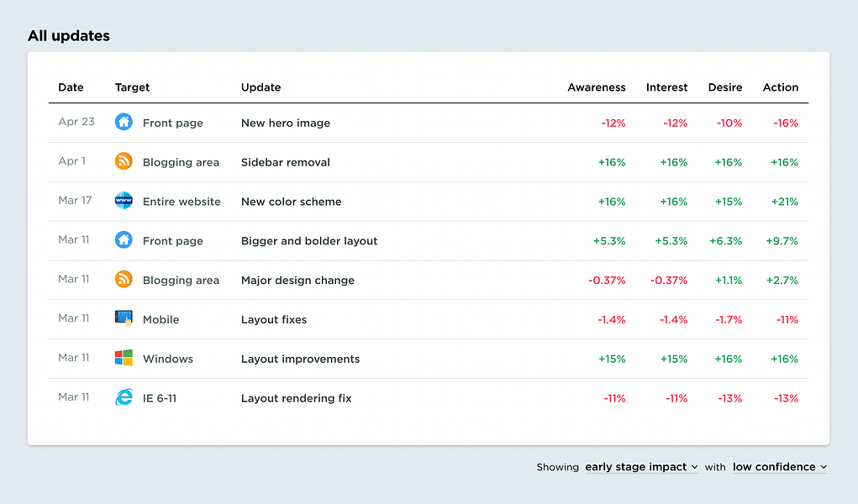The image size is (858, 504).
Task: Click the New color scheme update
Action: pyautogui.click(x=291, y=202)
